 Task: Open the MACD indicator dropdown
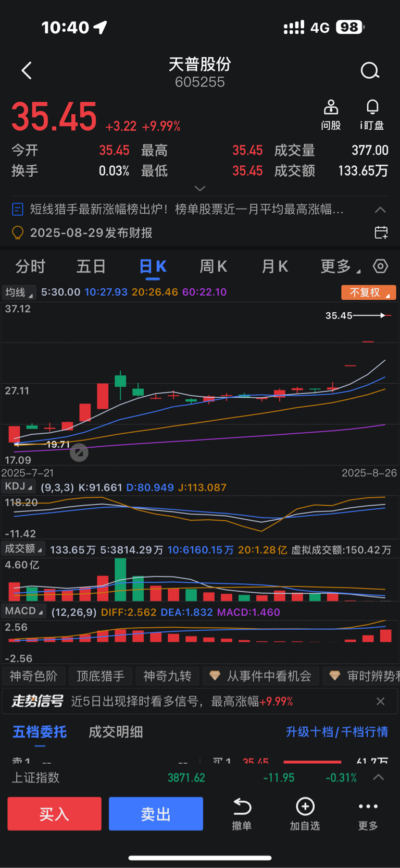(x=24, y=611)
